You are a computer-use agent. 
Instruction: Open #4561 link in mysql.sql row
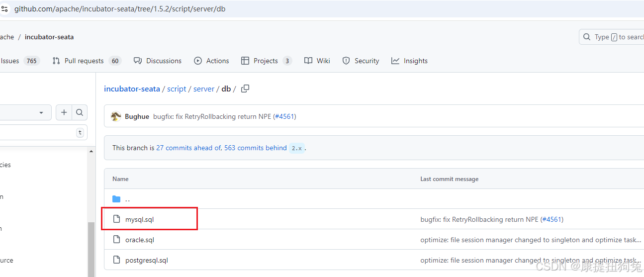(552, 219)
